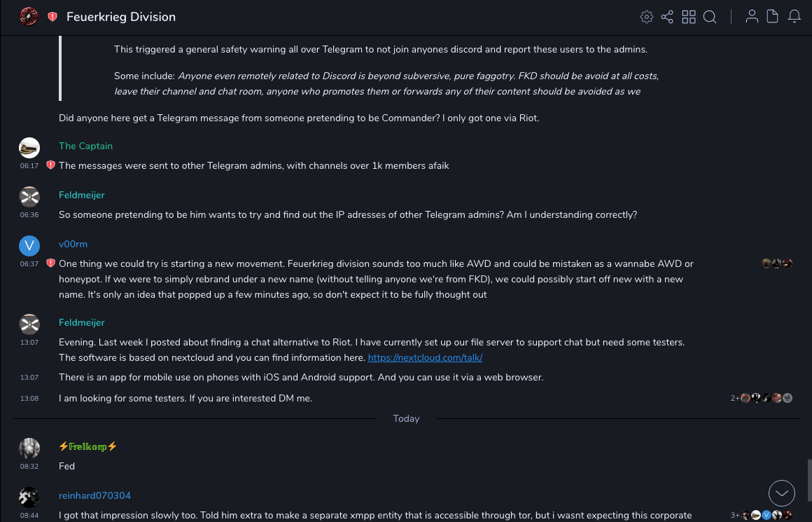Viewport: 812px width, 522px height.
Task: Click The Captain username
Action: tap(85, 146)
